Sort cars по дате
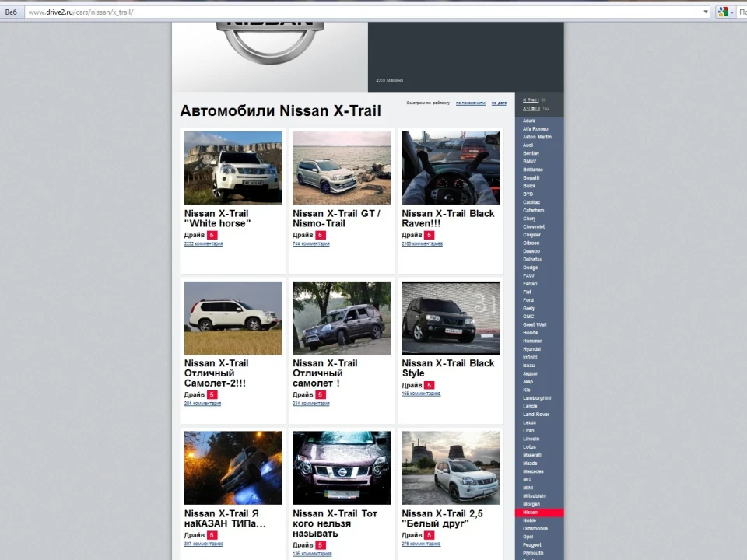The height and width of the screenshot is (560, 747). [x=499, y=103]
